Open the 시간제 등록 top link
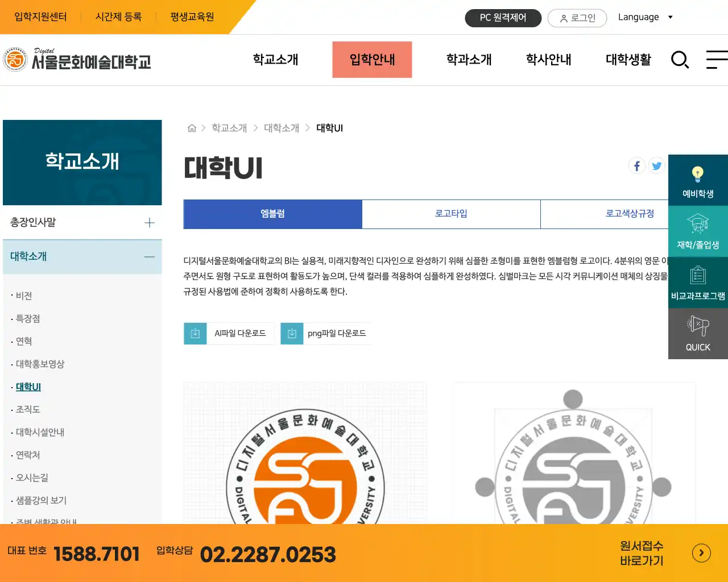The height and width of the screenshot is (582, 728). [118, 17]
